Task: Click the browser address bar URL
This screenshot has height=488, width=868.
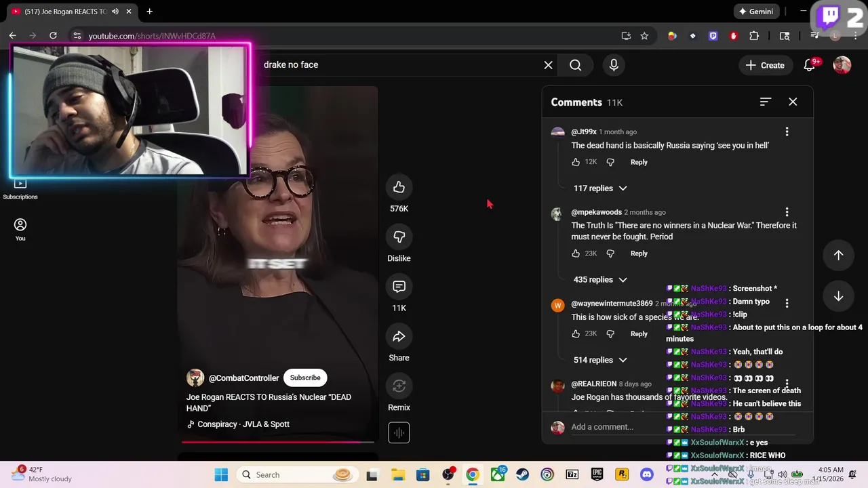Action: tap(151, 36)
